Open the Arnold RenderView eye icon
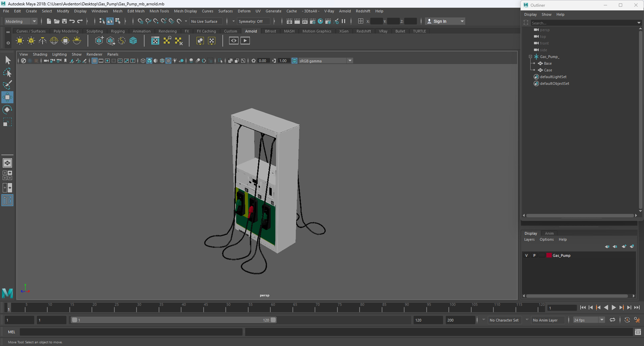 234,41
